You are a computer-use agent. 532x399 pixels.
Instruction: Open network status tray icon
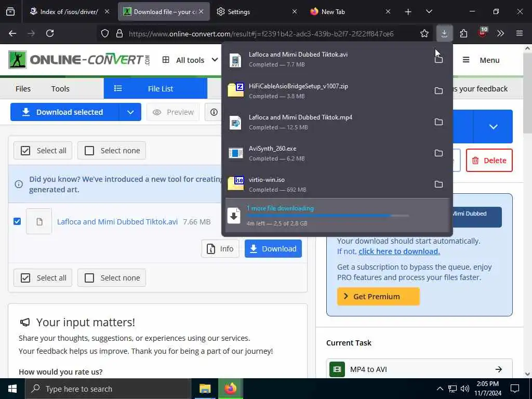tap(453, 389)
